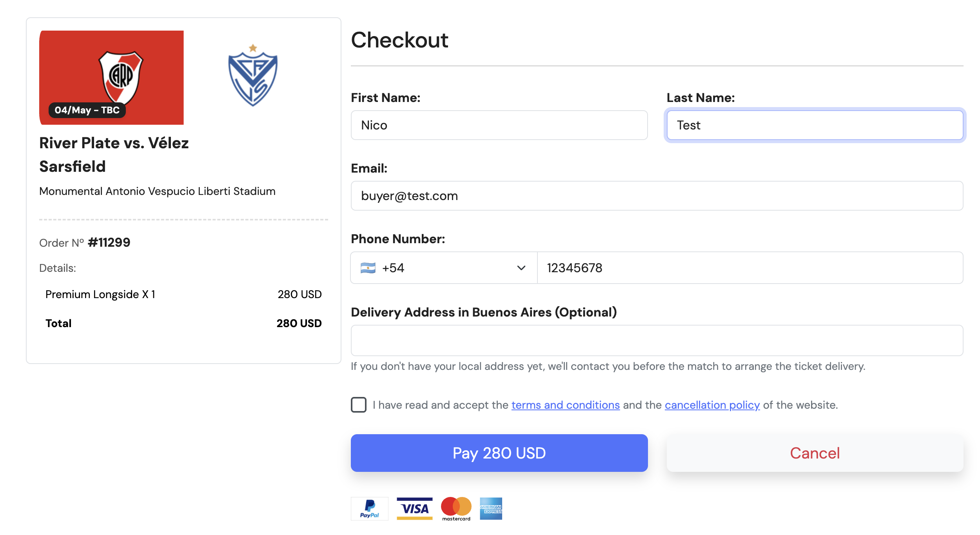980x535 pixels.
Task: Focus the First Name field with Nico
Action: point(499,125)
